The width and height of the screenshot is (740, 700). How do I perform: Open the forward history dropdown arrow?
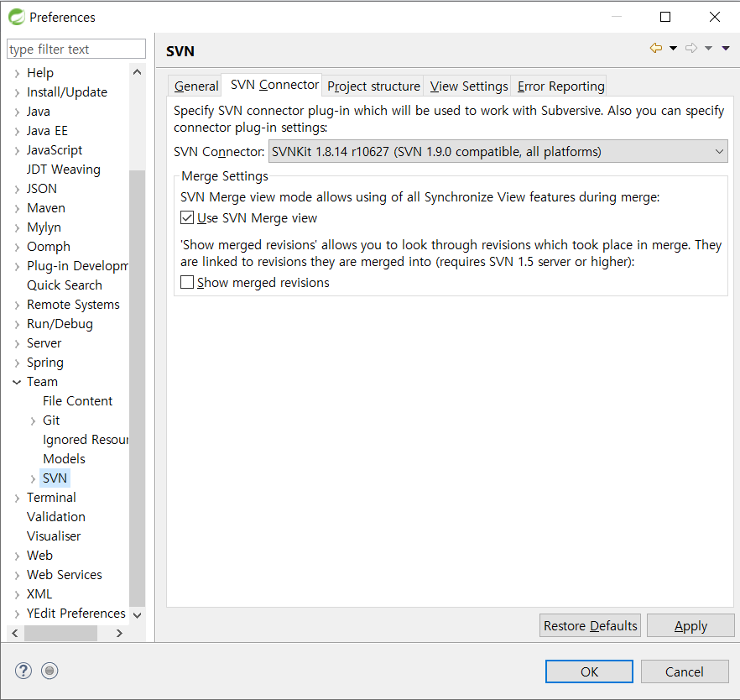click(x=708, y=48)
